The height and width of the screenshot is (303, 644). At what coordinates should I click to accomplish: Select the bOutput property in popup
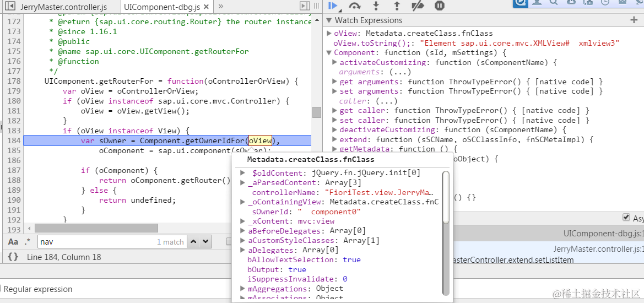coord(277,269)
